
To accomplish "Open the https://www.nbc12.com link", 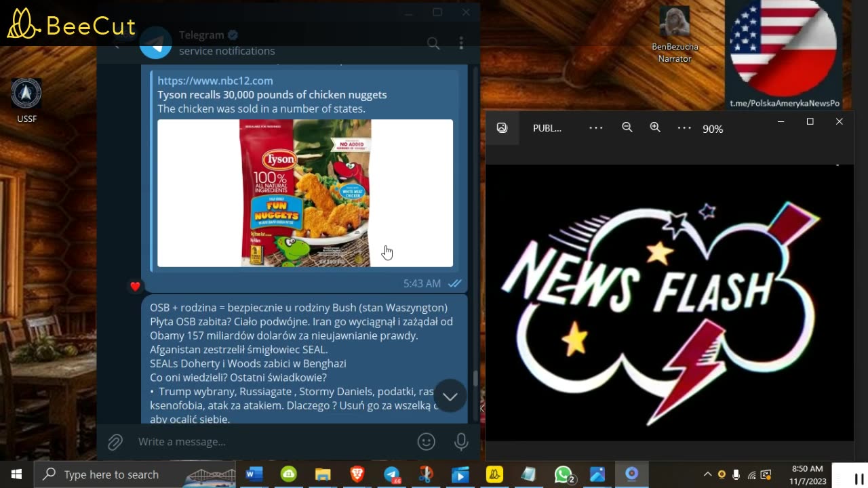I will (215, 81).
